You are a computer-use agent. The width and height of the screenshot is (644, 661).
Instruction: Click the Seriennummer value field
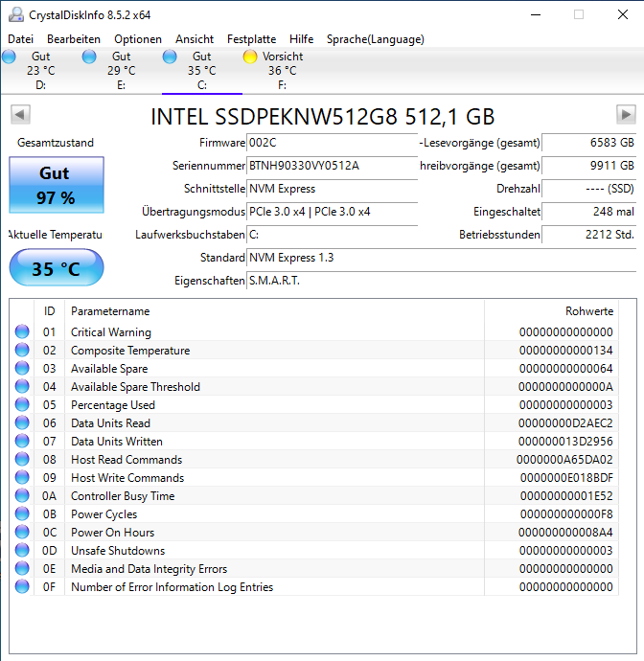click(332, 166)
